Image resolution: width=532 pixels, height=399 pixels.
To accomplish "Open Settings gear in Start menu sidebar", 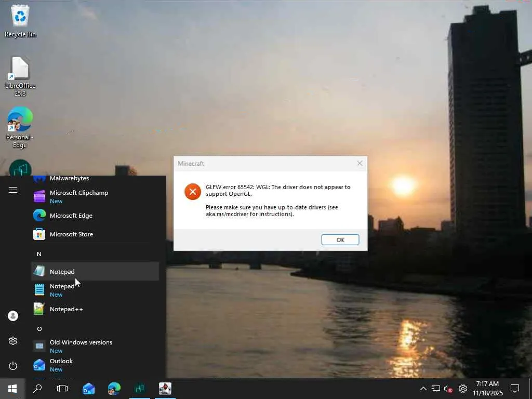I will pyautogui.click(x=13, y=341).
